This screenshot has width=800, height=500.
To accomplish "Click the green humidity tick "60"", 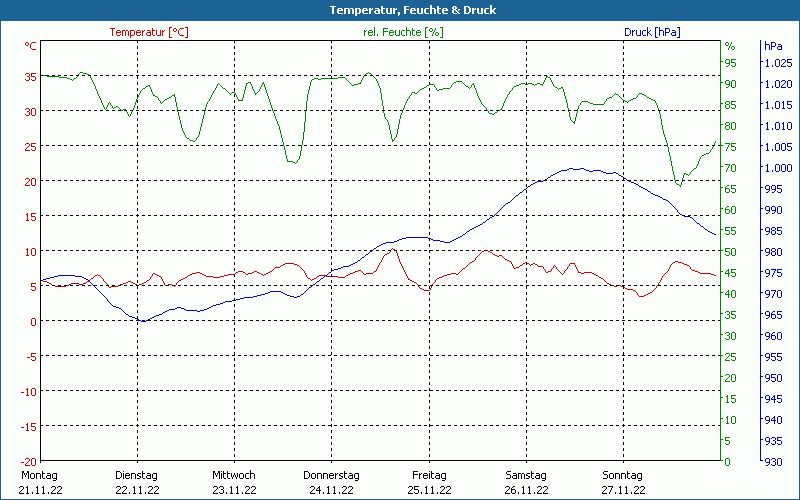I will (x=731, y=210).
